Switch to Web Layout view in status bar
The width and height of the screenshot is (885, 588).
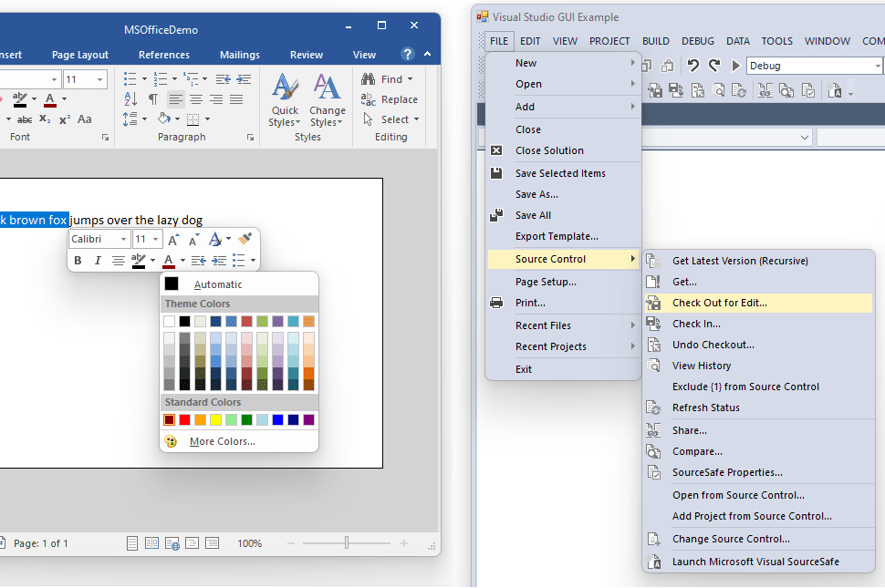coord(172,543)
